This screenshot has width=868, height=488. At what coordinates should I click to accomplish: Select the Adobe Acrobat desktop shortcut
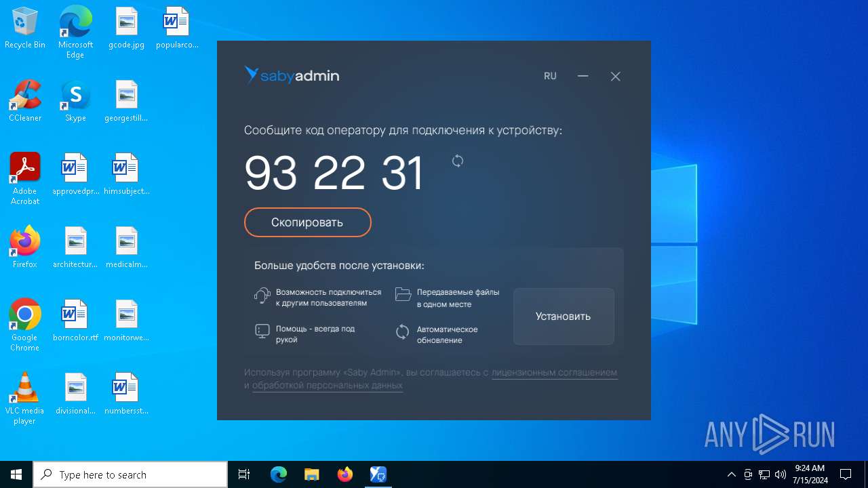[25, 179]
